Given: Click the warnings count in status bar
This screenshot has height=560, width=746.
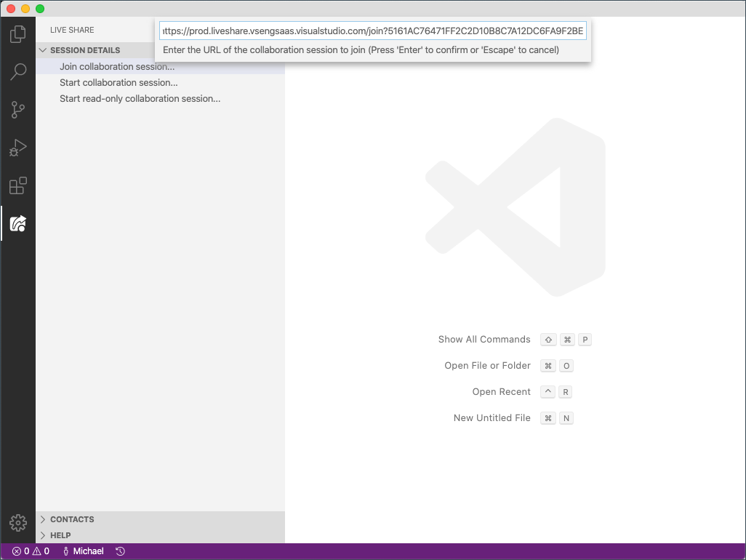Looking at the screenshot, I should click(x=41, y=551).
